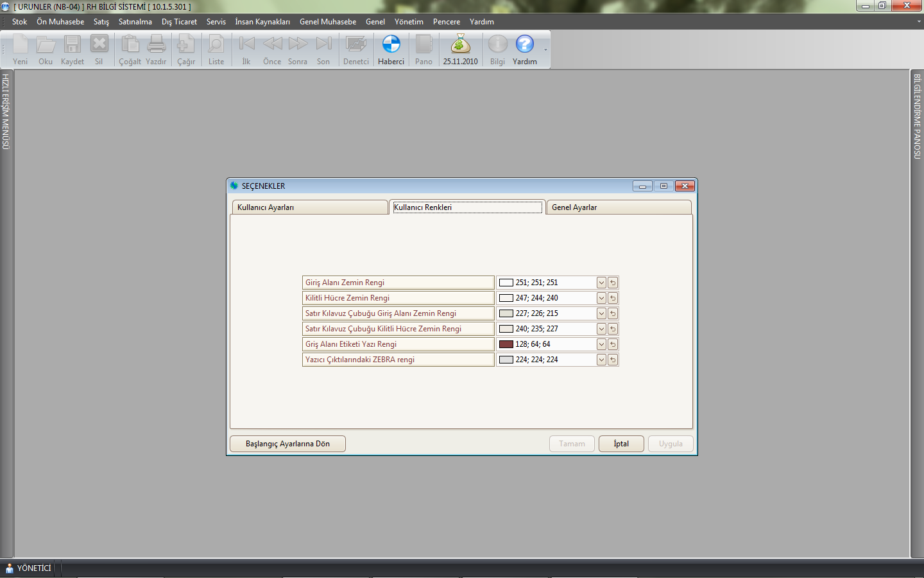924x578 pixels.
Task: Reset the Yazıcı ZEBRA color value
Action: pos(613,360)
